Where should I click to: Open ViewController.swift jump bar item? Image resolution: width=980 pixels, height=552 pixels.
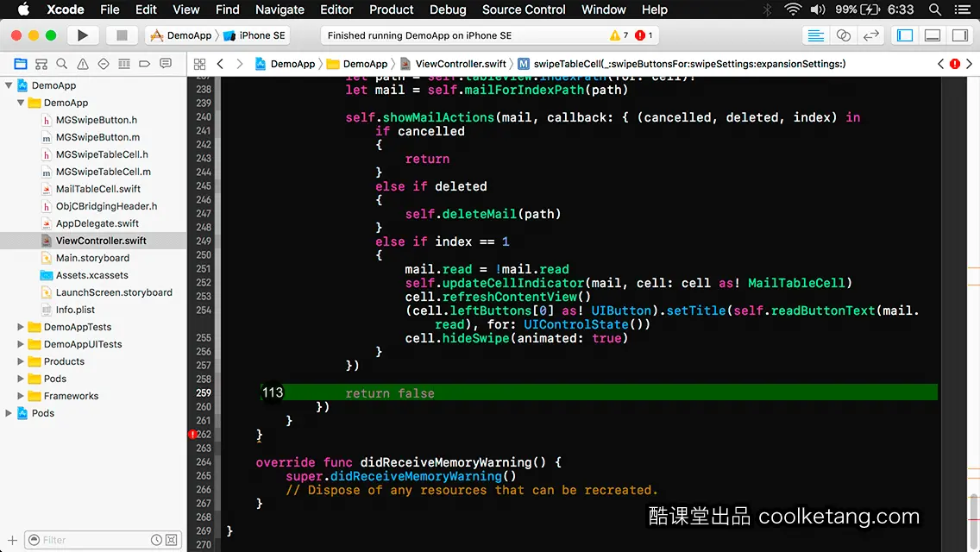(453, 64)
